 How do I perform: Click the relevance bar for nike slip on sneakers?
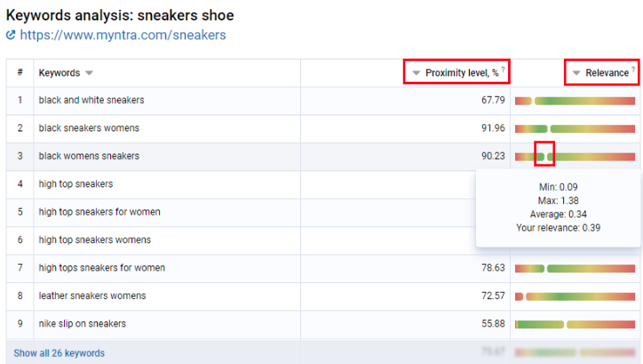coord(575,325)
